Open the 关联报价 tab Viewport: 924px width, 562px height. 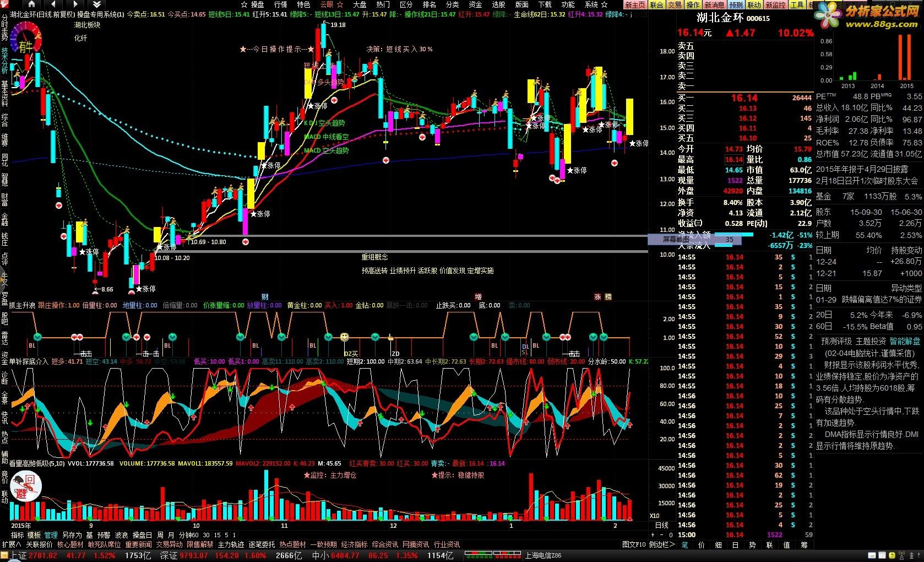(39, 544)
